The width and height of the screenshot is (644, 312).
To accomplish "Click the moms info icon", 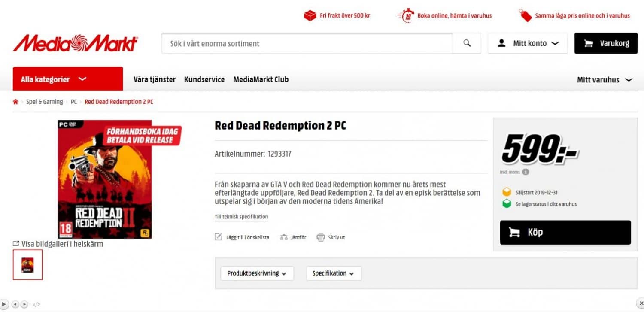I will click(526, 172).
